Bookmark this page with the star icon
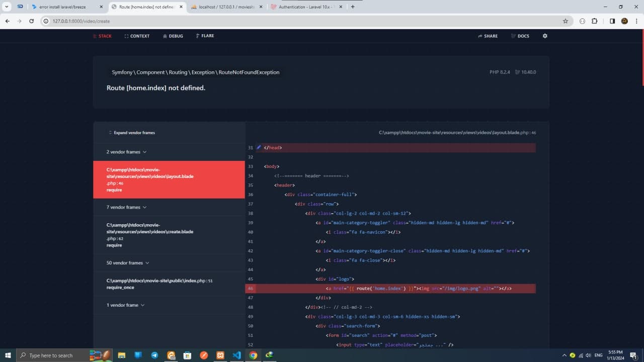 pos(566,21)
